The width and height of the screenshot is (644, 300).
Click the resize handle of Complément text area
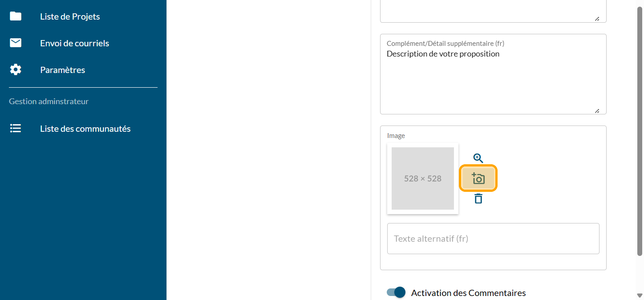(597, 111)
